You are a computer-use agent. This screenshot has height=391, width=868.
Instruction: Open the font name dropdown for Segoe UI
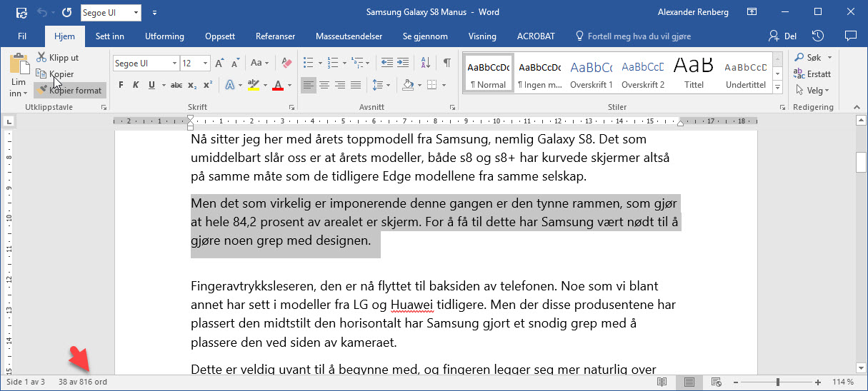pyautogui.click(x=174, y=64)
